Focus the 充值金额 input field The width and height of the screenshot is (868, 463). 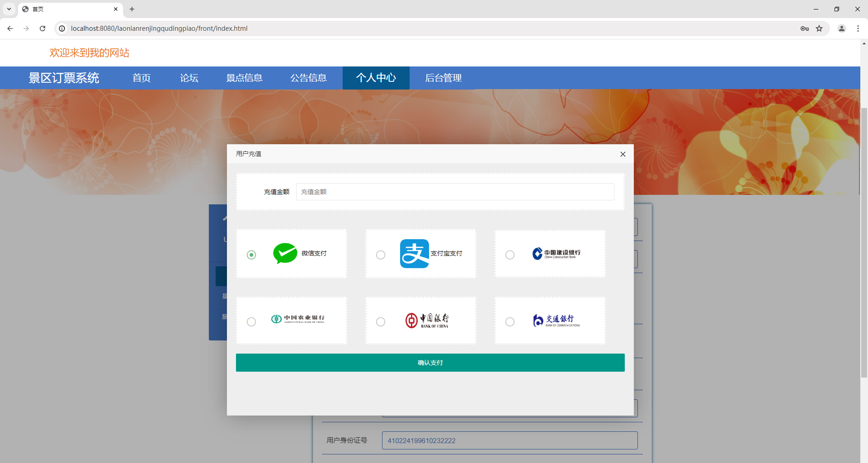click(x=455, y=192)
